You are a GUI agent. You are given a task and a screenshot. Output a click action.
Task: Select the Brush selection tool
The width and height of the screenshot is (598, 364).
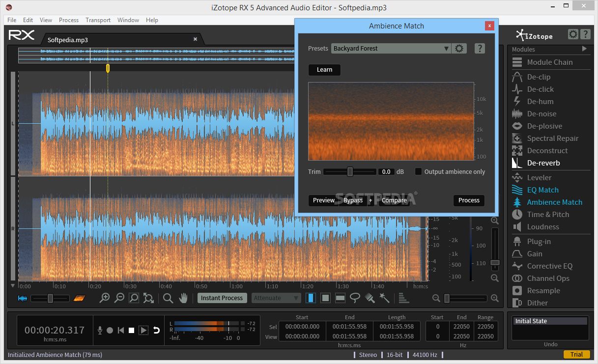[x=370, y=298]
